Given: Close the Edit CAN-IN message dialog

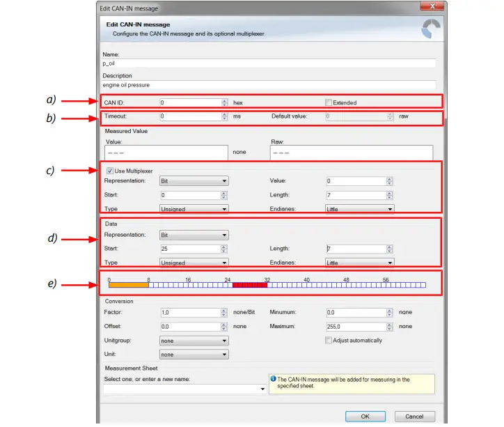Looking at the screenshot, I should point(432,6).
